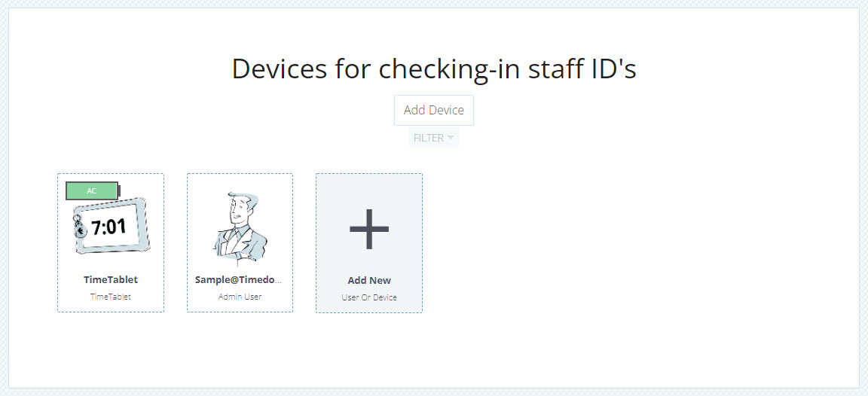Open the Sample@Timedo... user name

[240, 279]
